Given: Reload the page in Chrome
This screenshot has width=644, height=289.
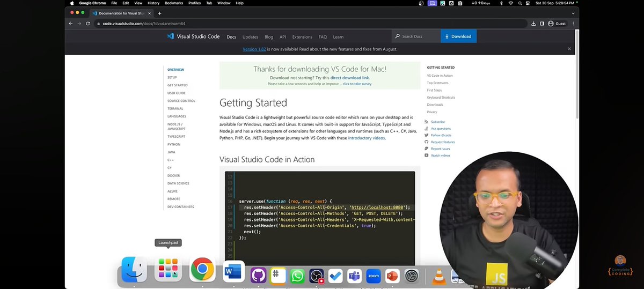Looking at the screenshot, I should click(x=88, y=24).
